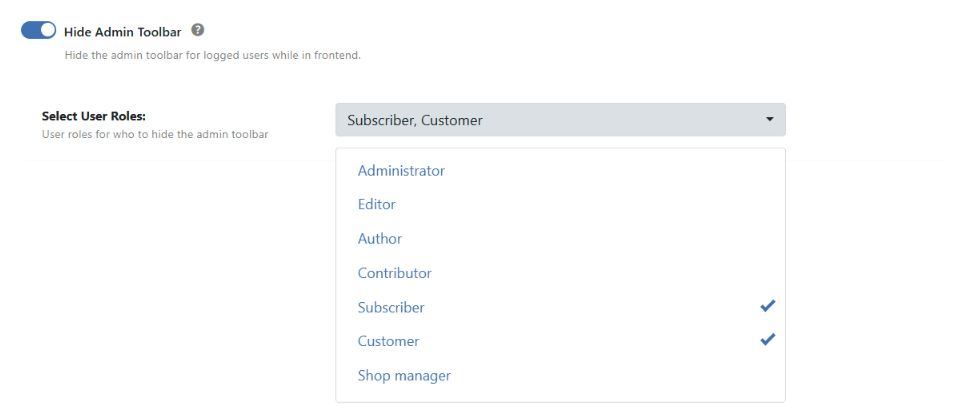Screen dimensions: 954x420
Task: Click the 'Hide Admin Toolbar' label text
Action: [122, 32]
